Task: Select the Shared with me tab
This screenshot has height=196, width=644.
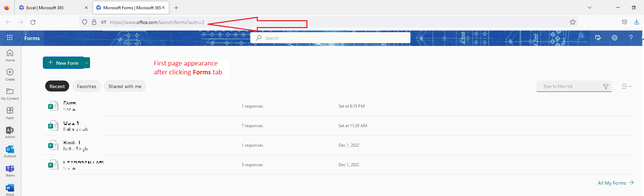Action: click(125, 86)
